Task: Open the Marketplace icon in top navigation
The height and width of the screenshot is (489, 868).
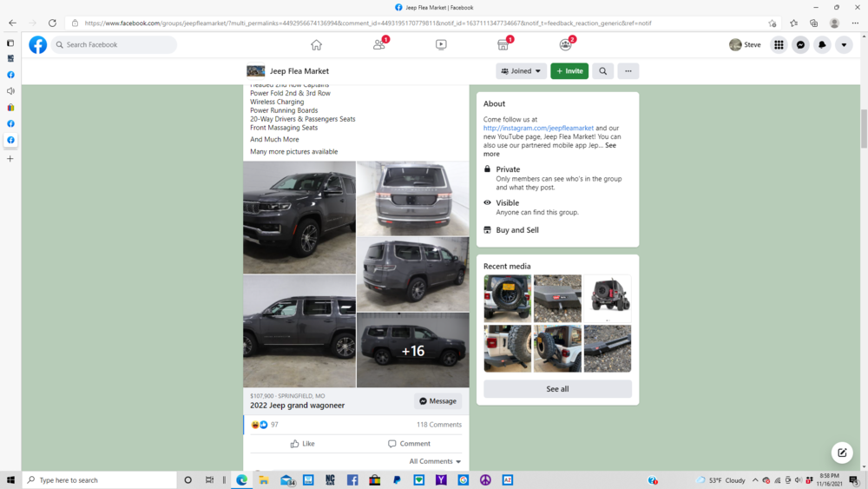Action: (x=503, y=44)
